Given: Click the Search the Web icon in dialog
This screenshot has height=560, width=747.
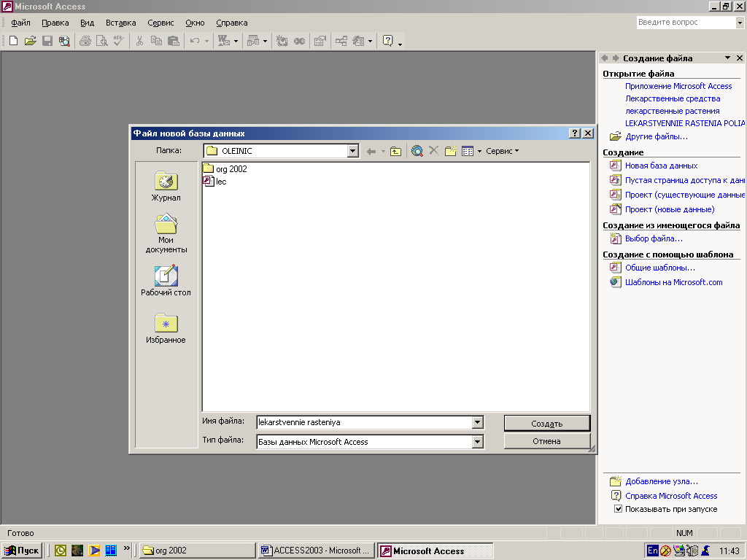Looking at the screenshot, I should 417,151.
